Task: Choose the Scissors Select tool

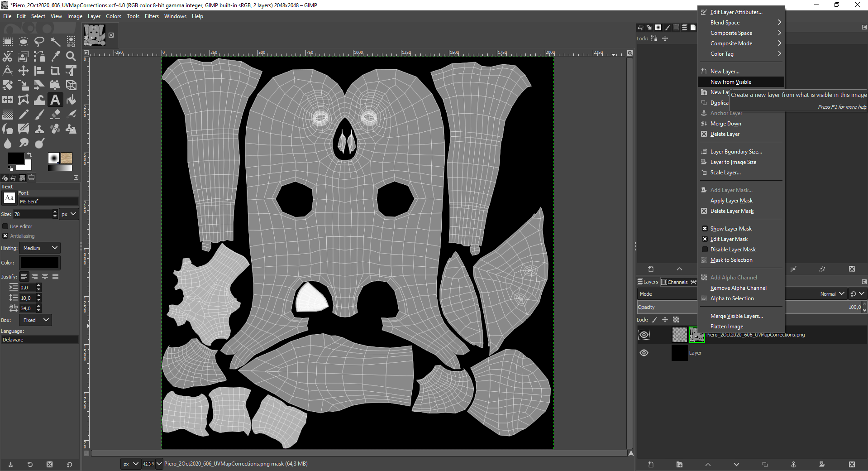Action: [x=8, y=56]
